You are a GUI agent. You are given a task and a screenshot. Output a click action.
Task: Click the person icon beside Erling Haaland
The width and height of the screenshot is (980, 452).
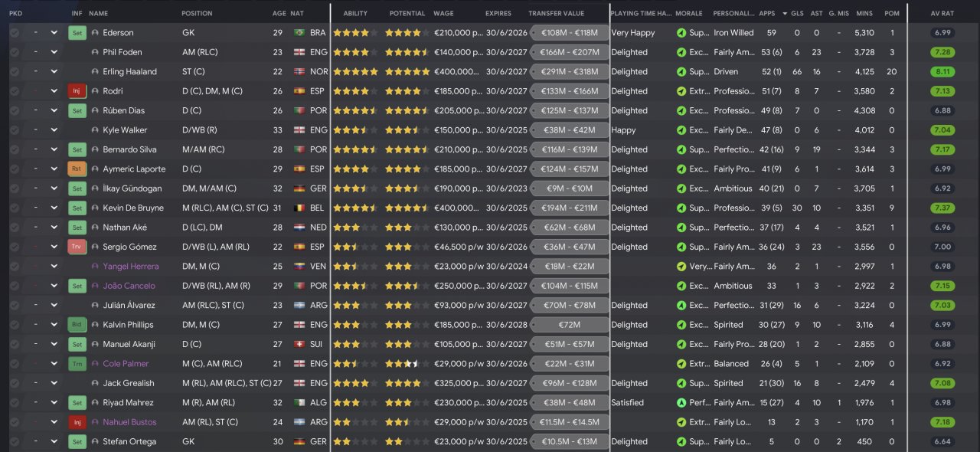[95, 72]
